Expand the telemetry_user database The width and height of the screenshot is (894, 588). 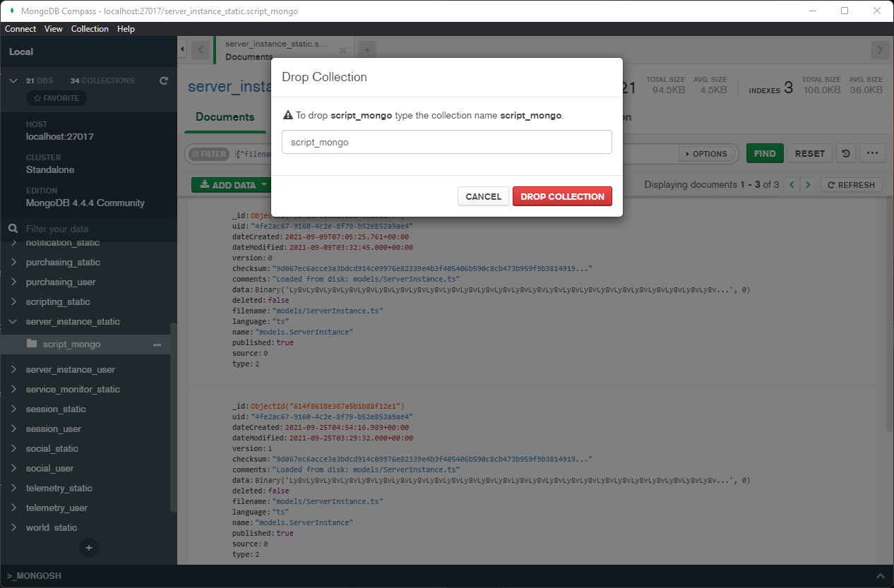[x=13, y=508]
